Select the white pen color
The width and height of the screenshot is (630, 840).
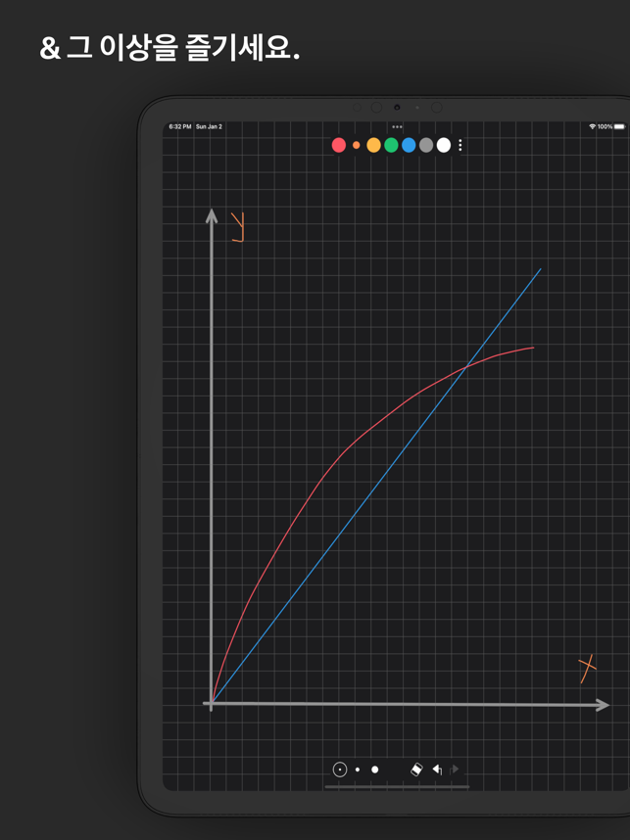click(x=444, y=145)
